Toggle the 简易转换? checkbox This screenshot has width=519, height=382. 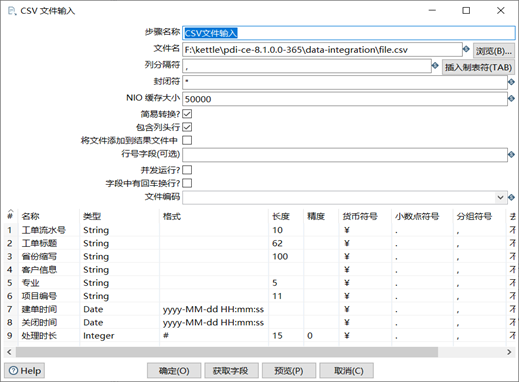click(187, 114)
